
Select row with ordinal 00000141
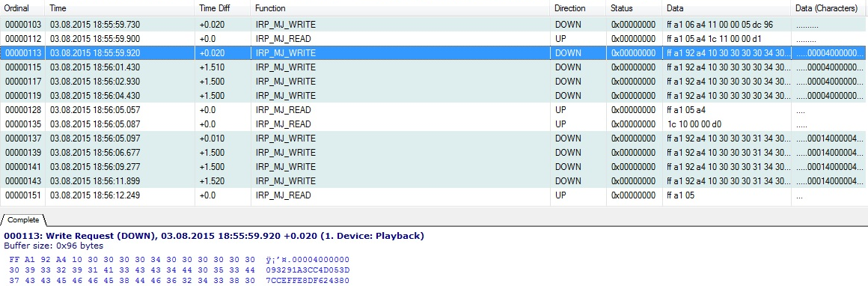(x=434, y=167)
